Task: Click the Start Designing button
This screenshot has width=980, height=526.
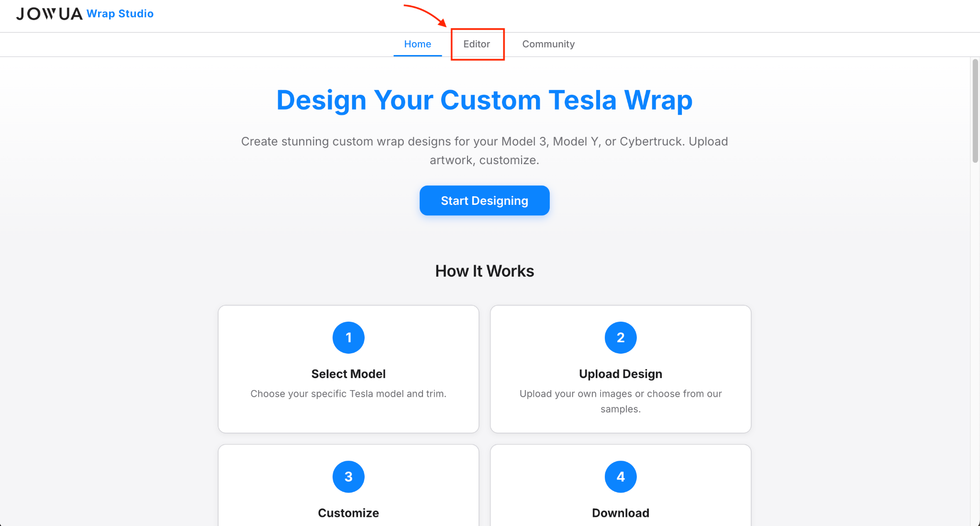Action: coord(484,200)
